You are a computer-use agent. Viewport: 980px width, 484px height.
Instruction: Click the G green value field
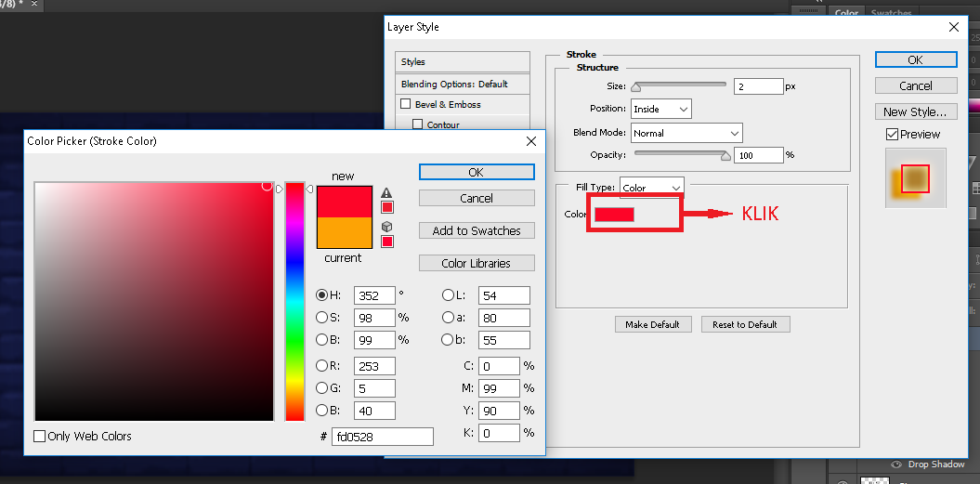click(x=374, y=387)
